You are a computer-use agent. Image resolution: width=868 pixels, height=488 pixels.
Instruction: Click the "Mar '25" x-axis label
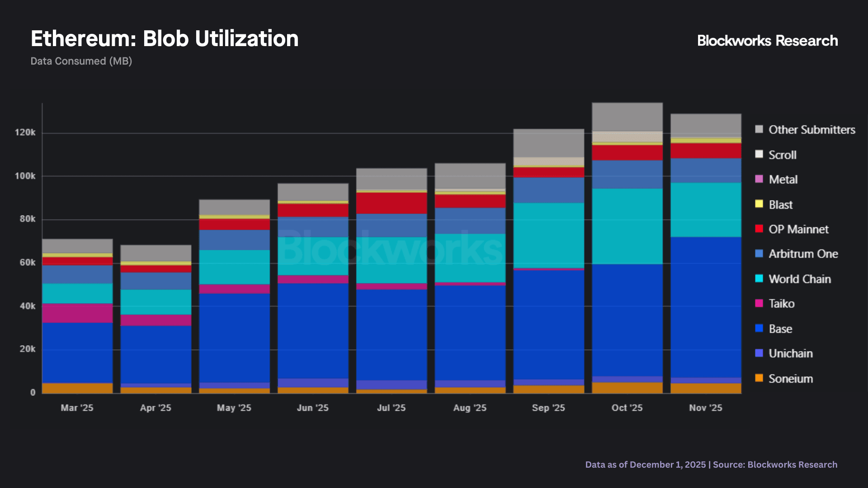point(77,408)
